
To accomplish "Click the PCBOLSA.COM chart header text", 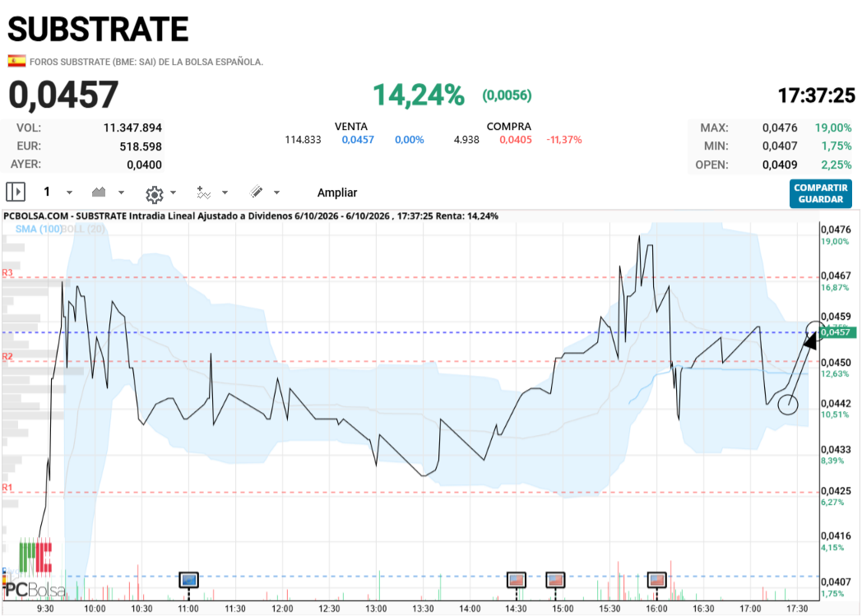I will tap(251, 216).
